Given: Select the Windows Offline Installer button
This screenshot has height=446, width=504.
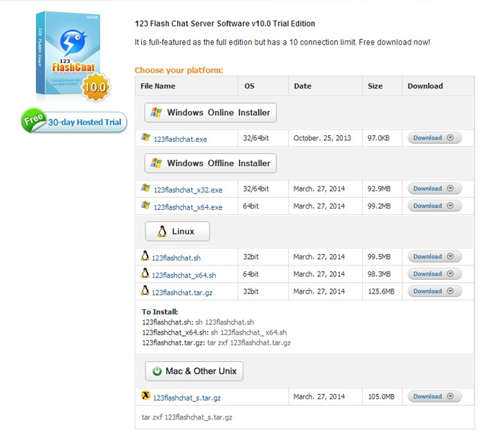Looking at the screenshot, I should pyautogui.click(x=210, y=163).
